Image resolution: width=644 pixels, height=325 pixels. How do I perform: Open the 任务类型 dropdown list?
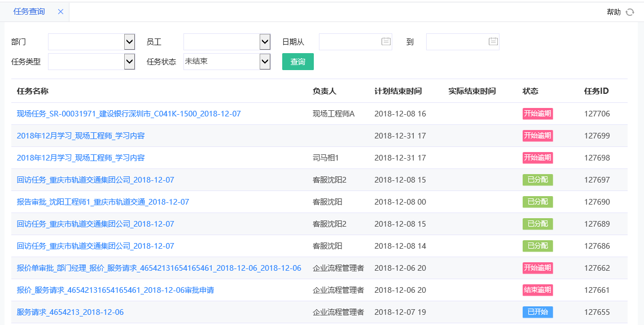(129, 61)
